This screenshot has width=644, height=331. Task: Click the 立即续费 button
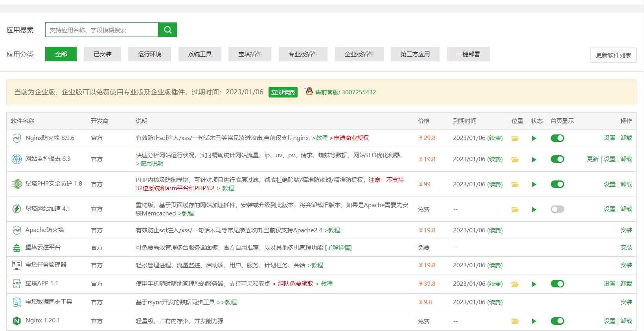(283, 92)
